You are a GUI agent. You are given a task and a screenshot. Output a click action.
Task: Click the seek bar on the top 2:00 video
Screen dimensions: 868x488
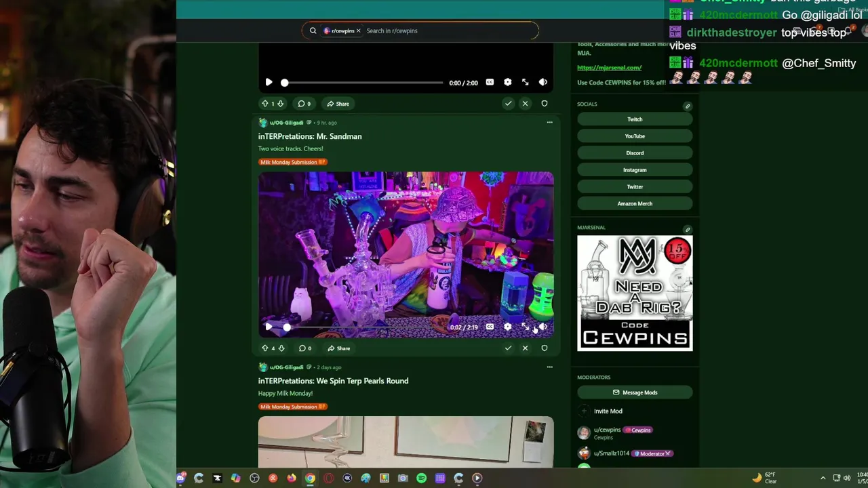click(x=363, y=83)
